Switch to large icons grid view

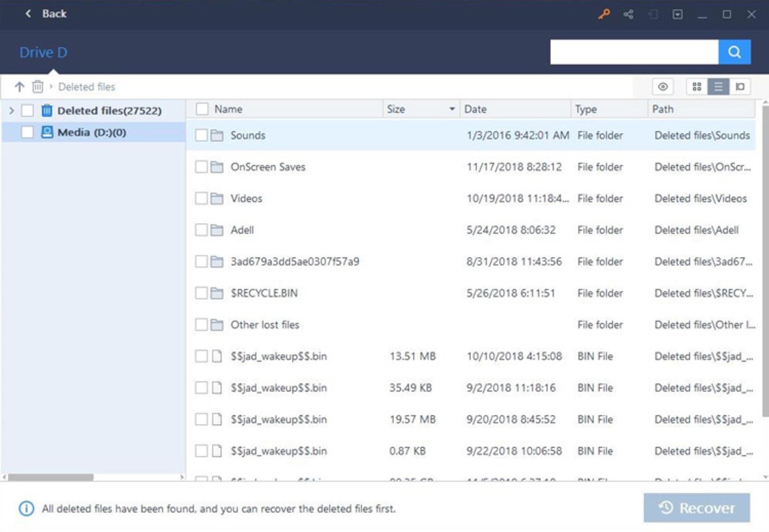(x=697, y=87)
